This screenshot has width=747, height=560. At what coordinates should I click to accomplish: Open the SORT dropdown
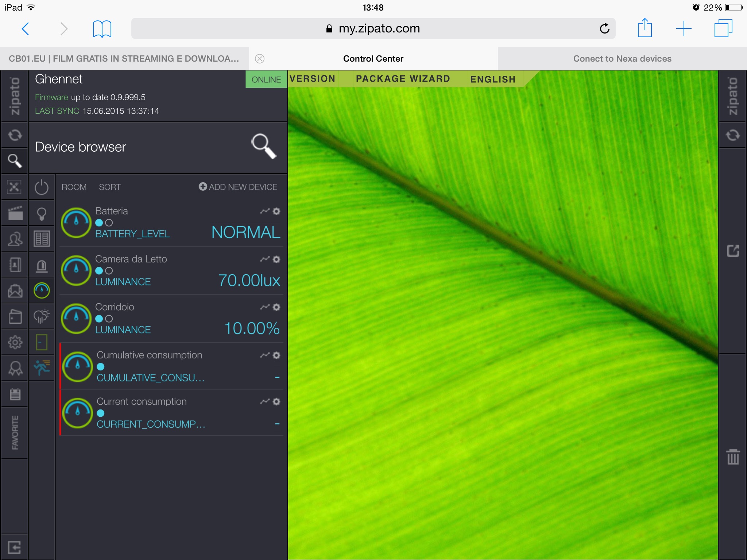point(109,187)
